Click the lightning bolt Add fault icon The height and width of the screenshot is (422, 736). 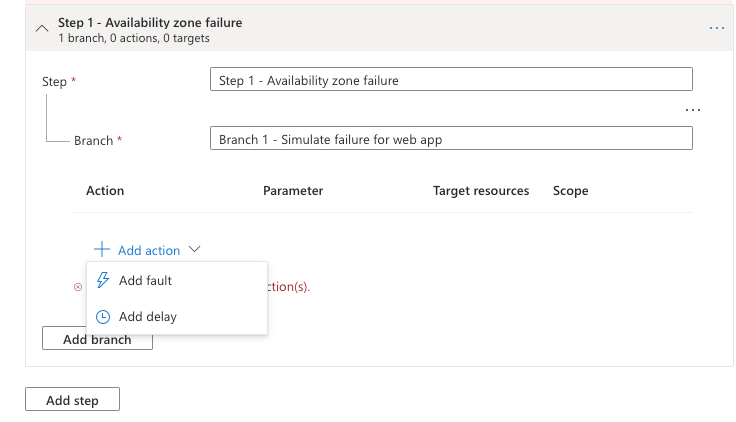[103, 281]
